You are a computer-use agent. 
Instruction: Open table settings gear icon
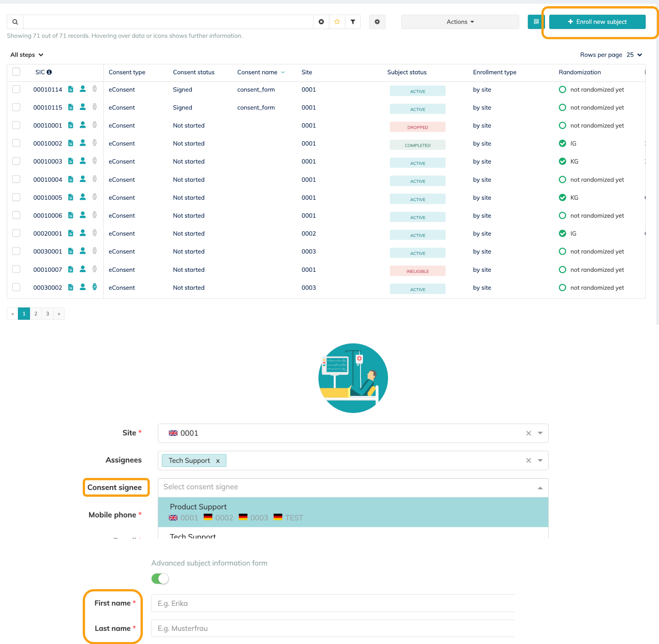pyautogui.click(x=377, y=22)
